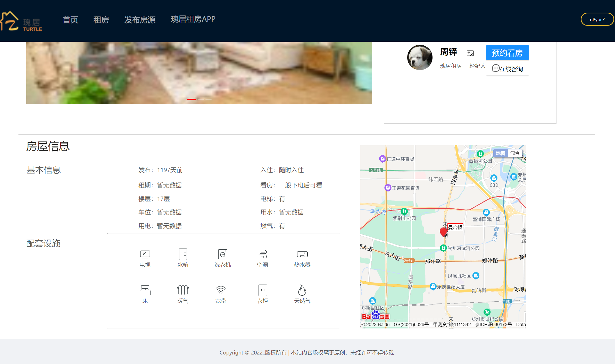Click the washing machine (洗衣机) icon
Image resolution: width=615 pixels, height=364 pixels.
pyautogui.click(x=222, y=254)
